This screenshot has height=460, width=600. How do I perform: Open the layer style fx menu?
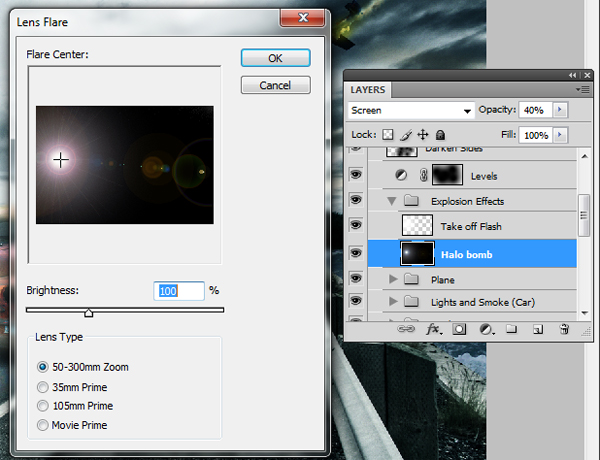tap(434, 329)
